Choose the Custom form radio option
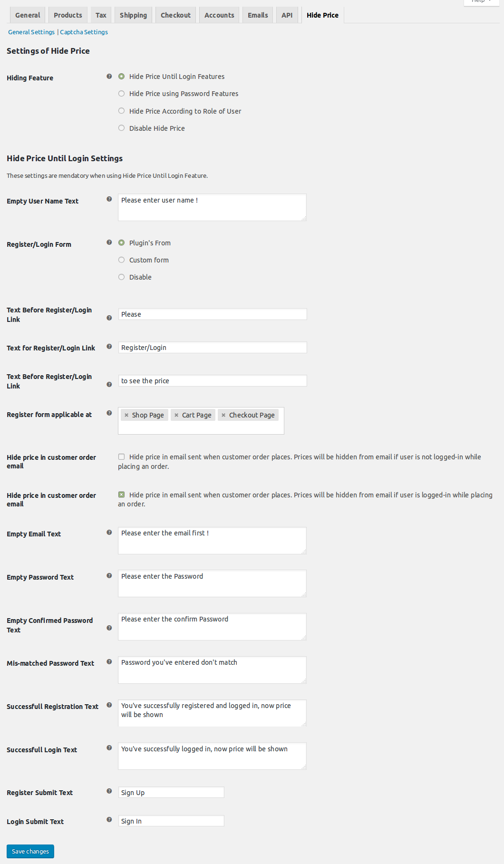The height and width of the screenshot is (864, 504). coord(122,260)
